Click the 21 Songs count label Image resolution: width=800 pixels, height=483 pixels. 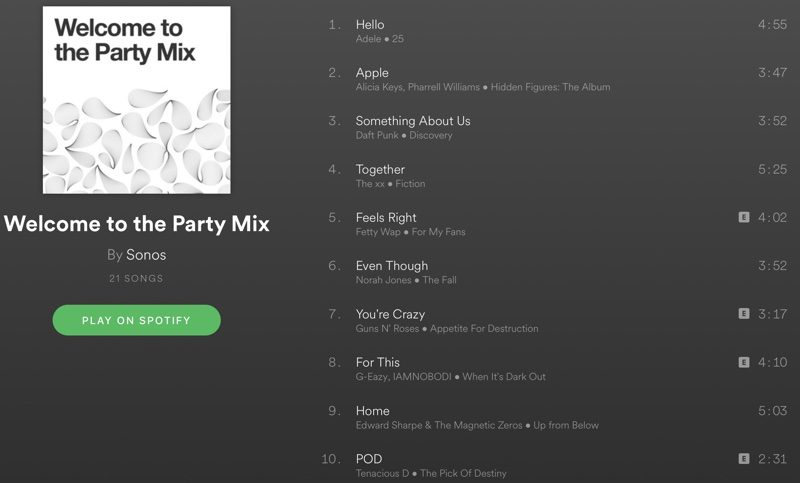point(136,278)
